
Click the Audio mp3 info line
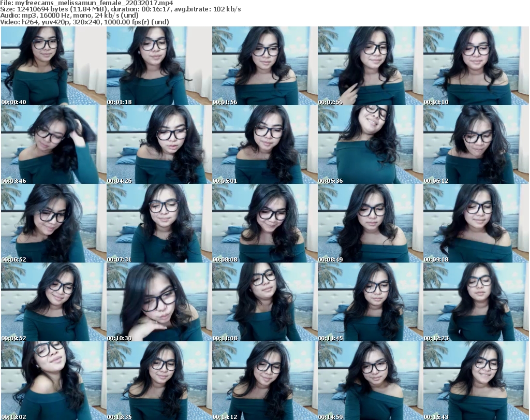tap(69, 16)
